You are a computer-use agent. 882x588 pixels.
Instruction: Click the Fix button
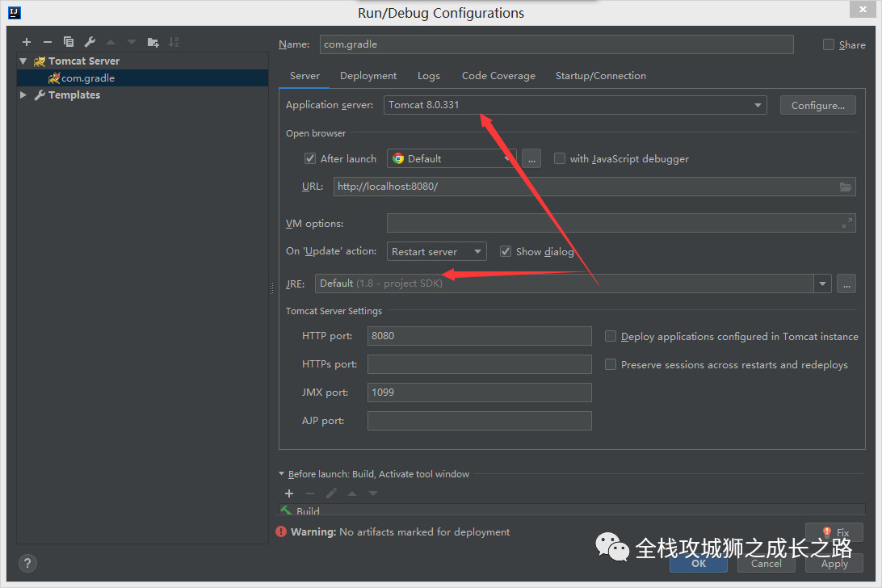point(835,531)
